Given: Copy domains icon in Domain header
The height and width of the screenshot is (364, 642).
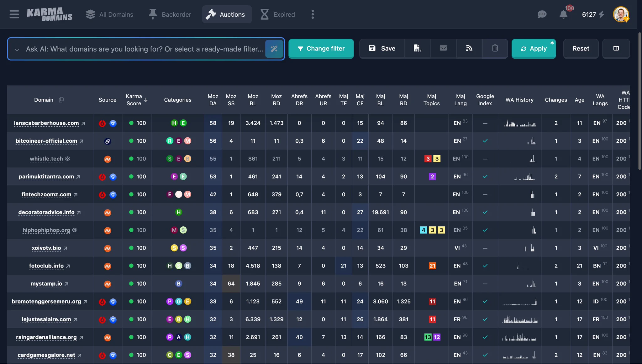Looking at the screenshot, I should tap(61, 100).
